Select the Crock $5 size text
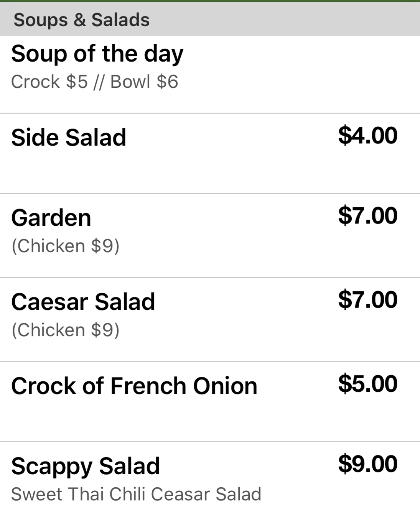 [x=49, y=82]
